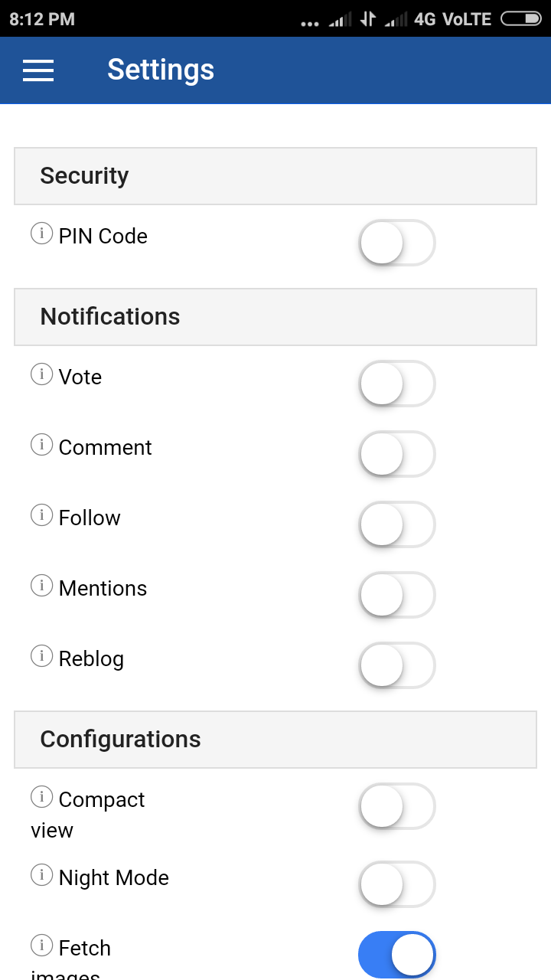This screenshot has width=551, height=980.
Task: Turn on Reblog notifications
Action: click(396, 665)
